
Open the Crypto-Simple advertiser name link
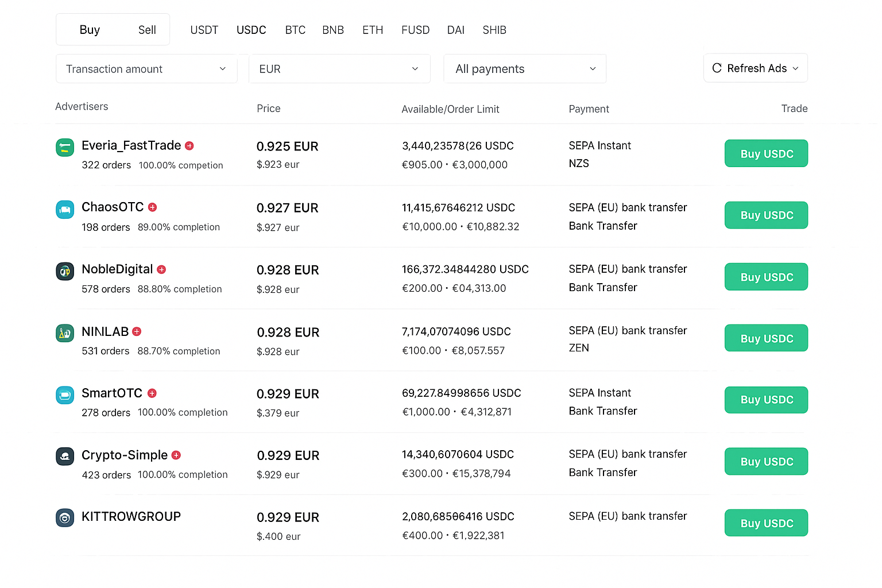[125, 455]
